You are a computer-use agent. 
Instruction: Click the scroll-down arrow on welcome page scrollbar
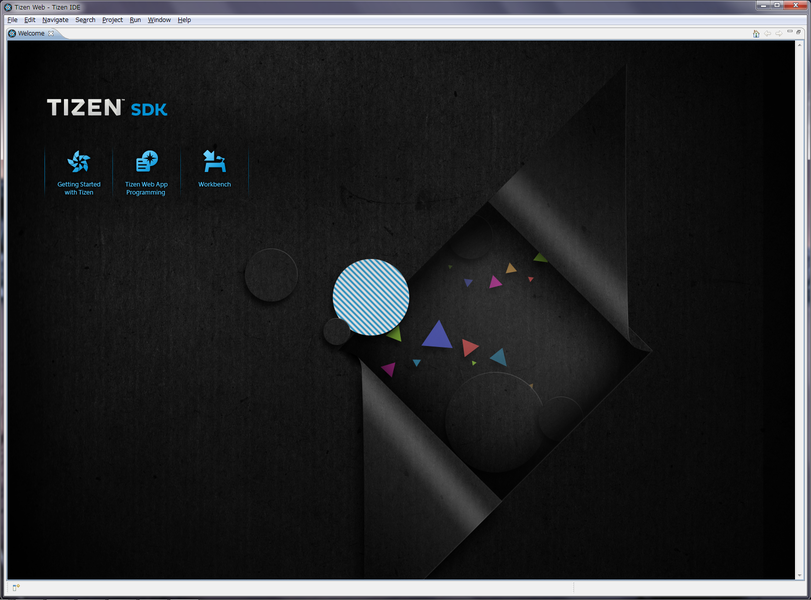coord(800,575)
